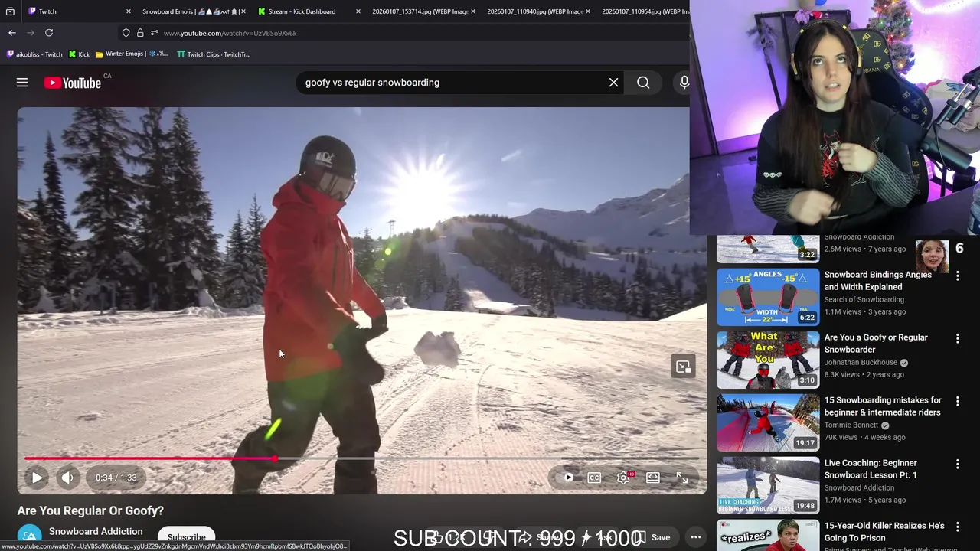This screenshot has width=980, height=551.
Task: Open 'Are You a Goofy or Regular Snowboarder' title
Action: pyautogui.click(x=876, y=344)
